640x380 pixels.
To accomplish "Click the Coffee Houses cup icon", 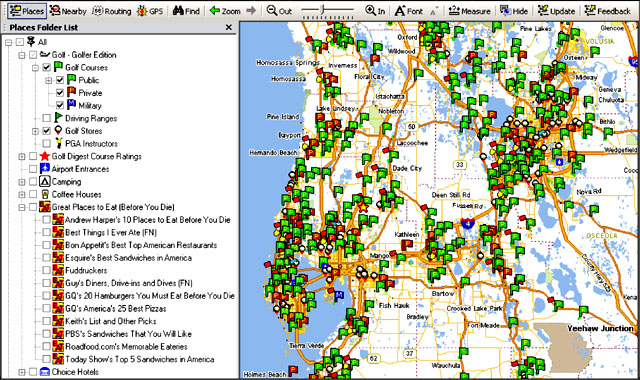I will (x=45, y=194).
